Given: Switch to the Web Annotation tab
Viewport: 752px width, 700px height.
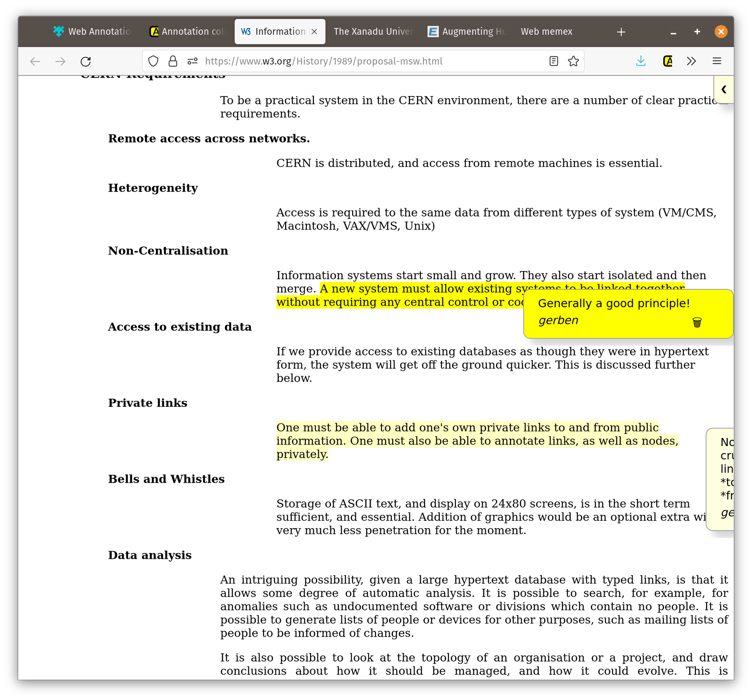Looking at the screenshot, I should pos(92,31).
